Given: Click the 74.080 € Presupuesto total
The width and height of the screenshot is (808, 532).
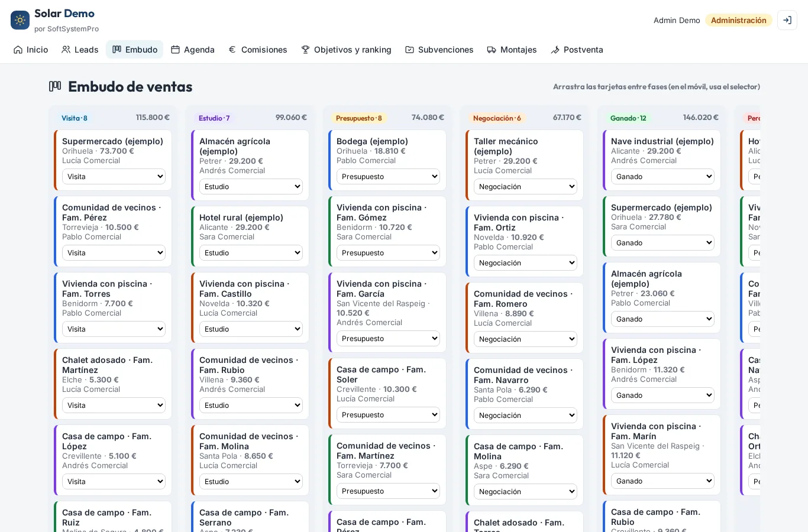Looking at the screenshot, I should click(428, 118).
